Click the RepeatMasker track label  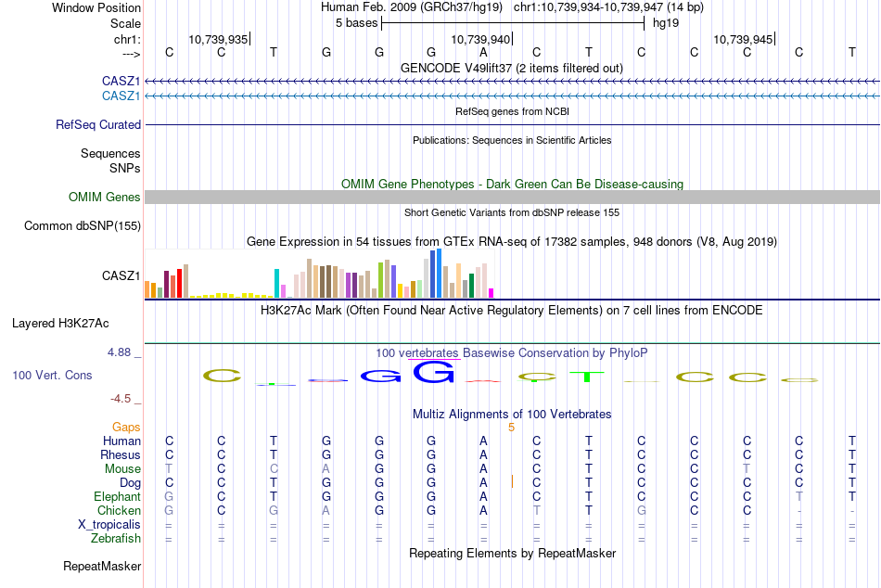(x=102, y=566)
